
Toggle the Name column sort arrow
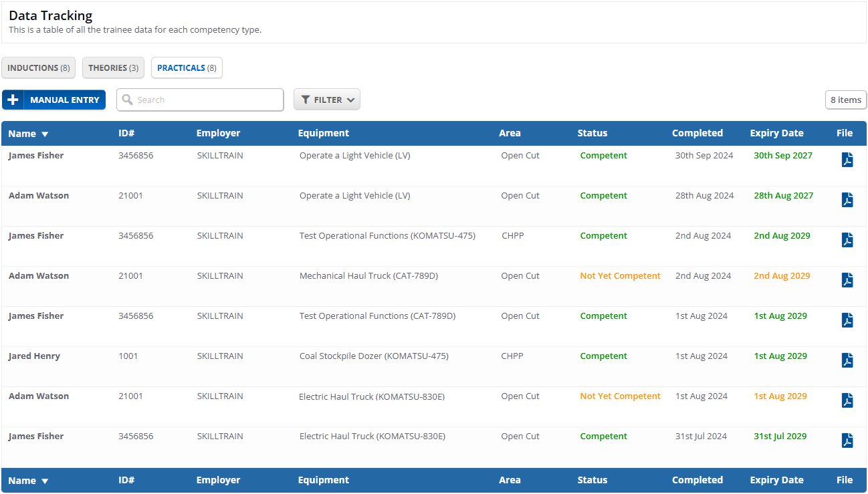(45, 133)
